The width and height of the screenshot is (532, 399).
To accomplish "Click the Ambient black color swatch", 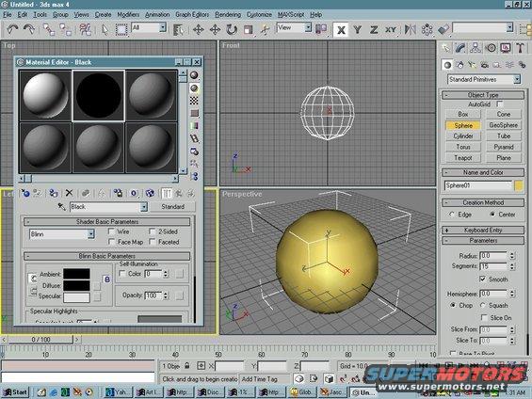I will pyautogui.click(x=76, y=274).
